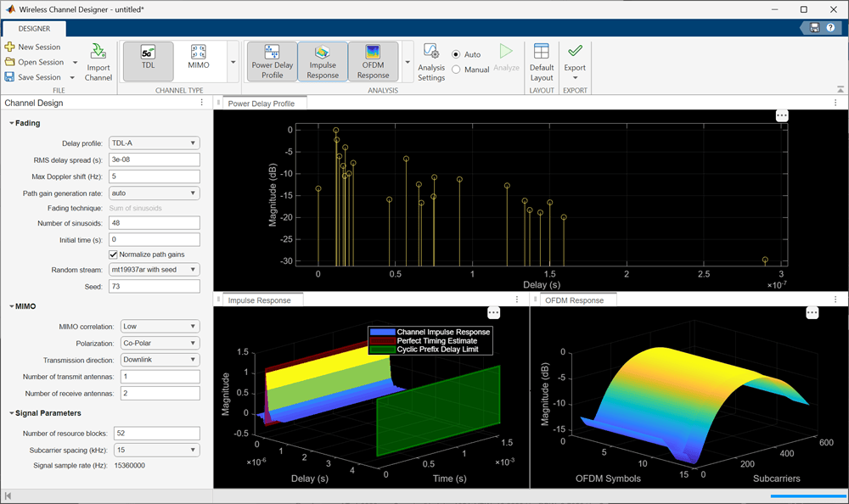This screenshot has height=504, width=849.
Task: Collapse the toolstrip ribbon
Action: pyautogui.click(x=841, y=89)
